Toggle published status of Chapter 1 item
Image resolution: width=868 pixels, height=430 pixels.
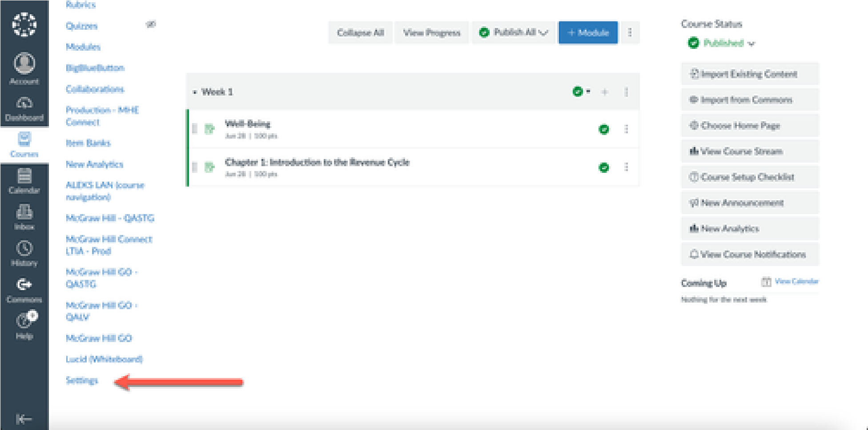tap(604, 167)
